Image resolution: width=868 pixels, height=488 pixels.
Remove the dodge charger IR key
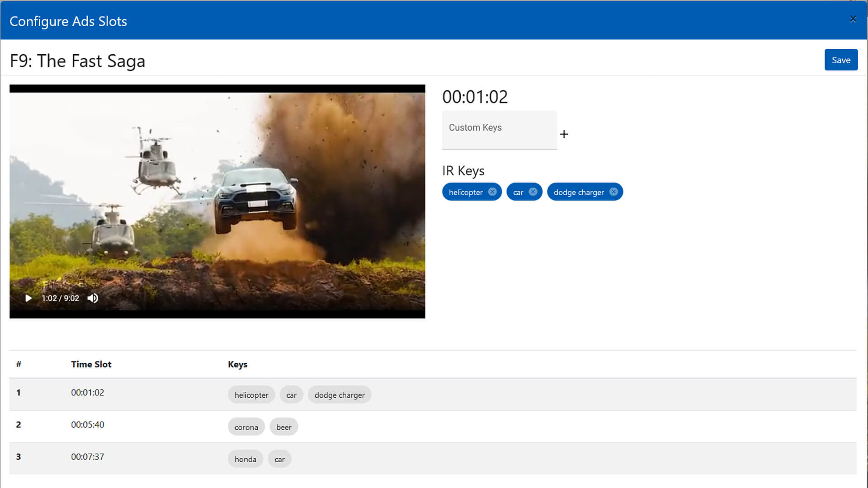tap(613, 192)
